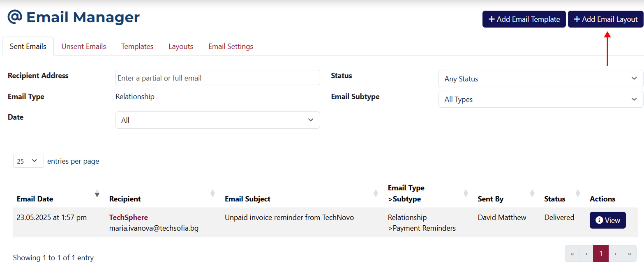
Task: Switch to the Unsent Emails tab
Action: point(83,46)
